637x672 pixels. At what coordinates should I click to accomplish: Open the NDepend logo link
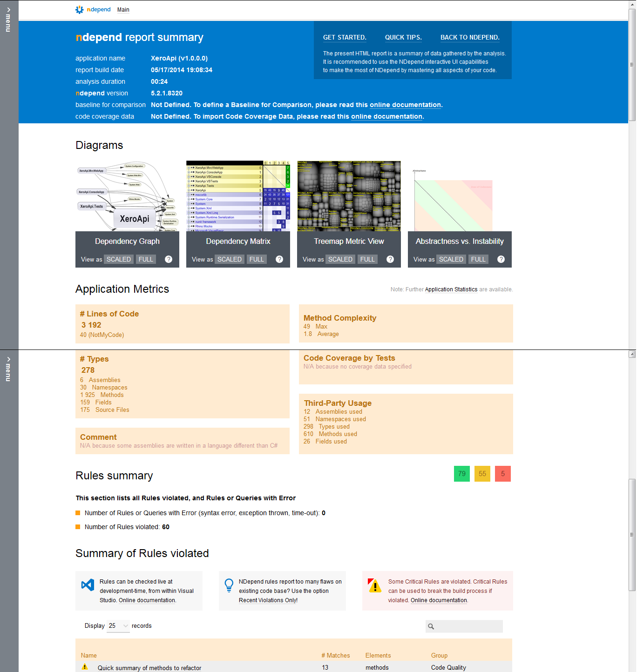point(93,9)
